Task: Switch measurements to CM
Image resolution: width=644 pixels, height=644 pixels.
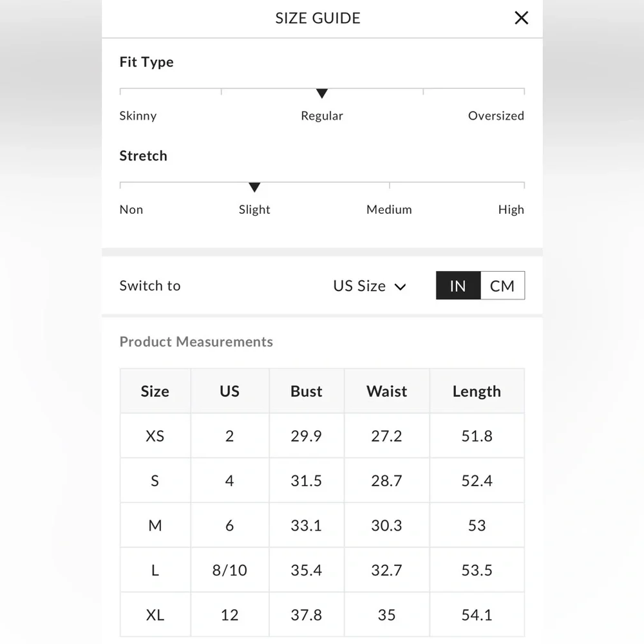Action: [x=502, y=286]
